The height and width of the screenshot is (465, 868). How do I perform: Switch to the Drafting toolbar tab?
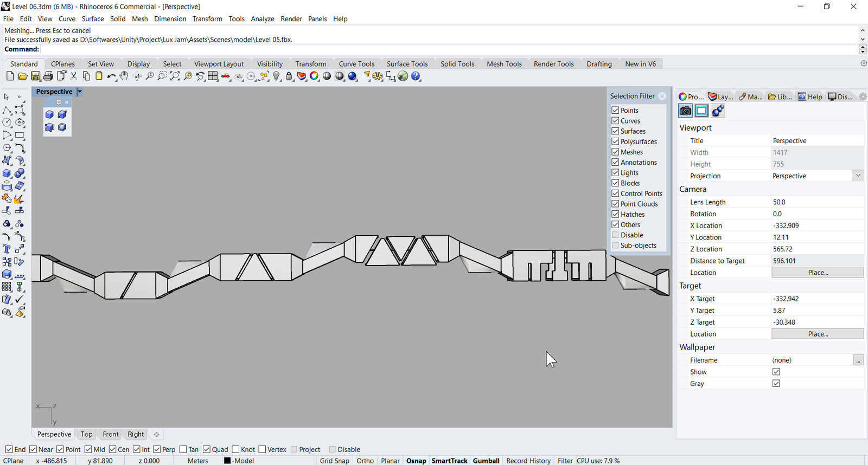tap(599, 64)
